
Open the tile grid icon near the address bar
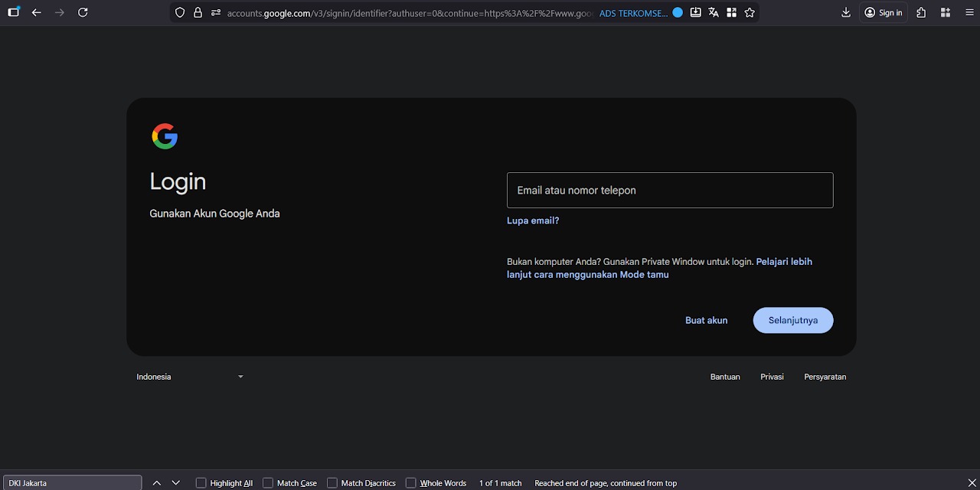(731, 12)
